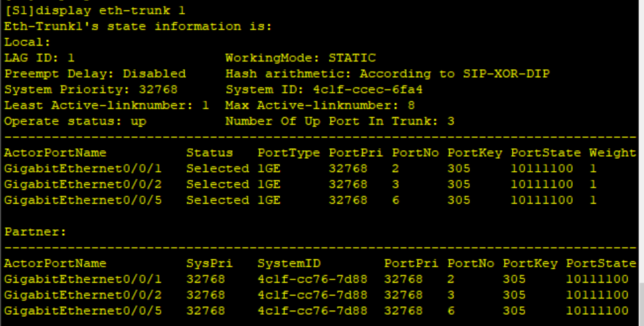Click SystemID '4c1f-cc76-7d88' in Partner GigabitEthernet0/0/1 row
The width and height of the screenshot is (644, 326).
coord(312,279)
